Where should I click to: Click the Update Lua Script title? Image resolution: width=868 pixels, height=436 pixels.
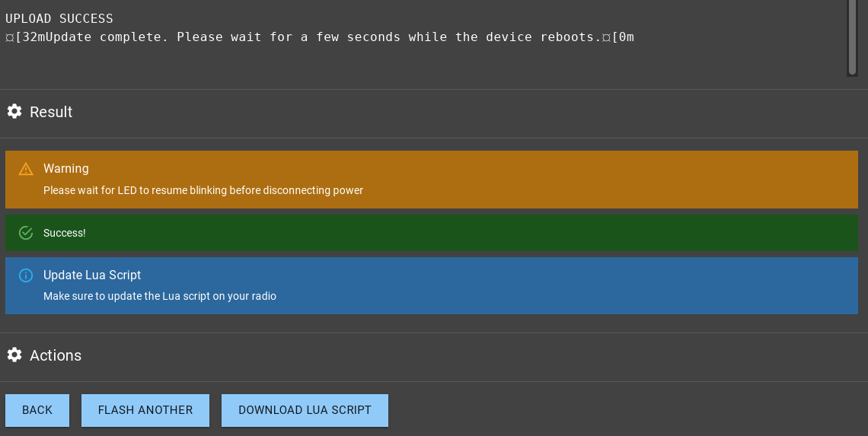coord(92,275)
